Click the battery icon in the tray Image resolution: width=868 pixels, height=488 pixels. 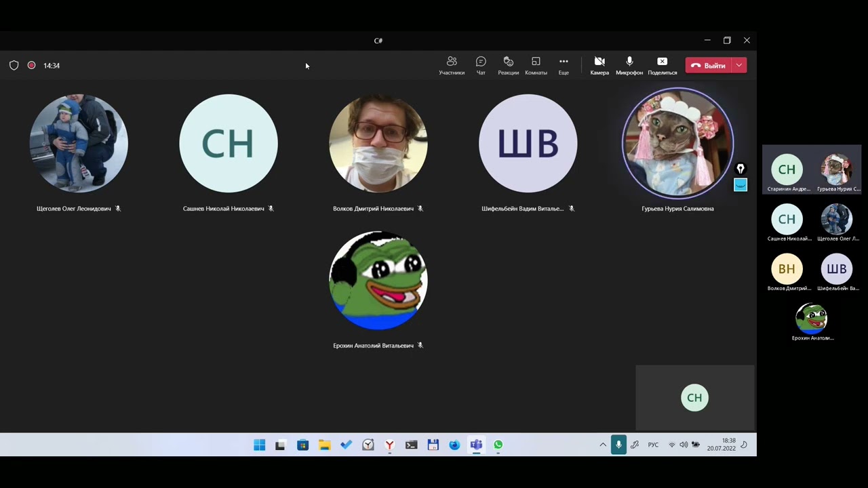(x=696, y=445)
